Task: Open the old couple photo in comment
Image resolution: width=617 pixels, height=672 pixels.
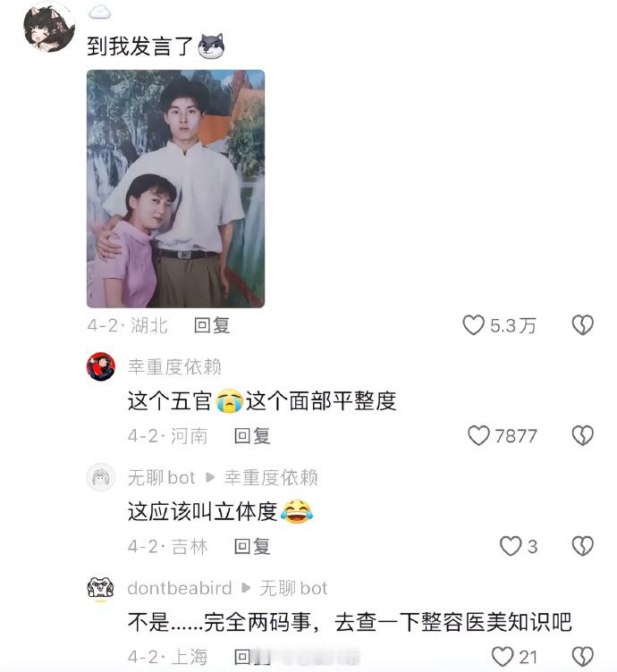Action: tap(176, 189)
